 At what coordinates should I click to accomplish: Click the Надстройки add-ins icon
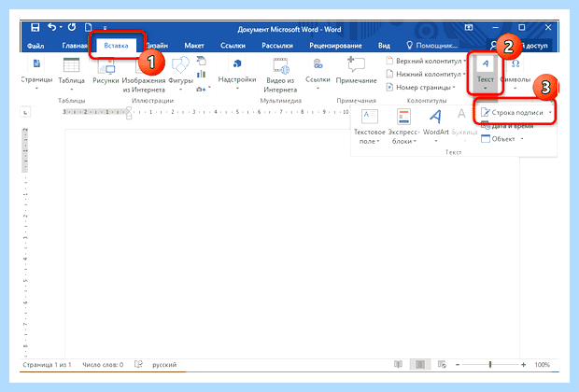click(237, 63)
